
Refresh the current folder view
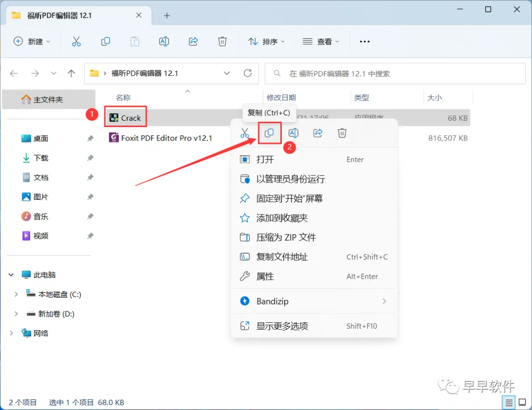click(x=248, y=73)
